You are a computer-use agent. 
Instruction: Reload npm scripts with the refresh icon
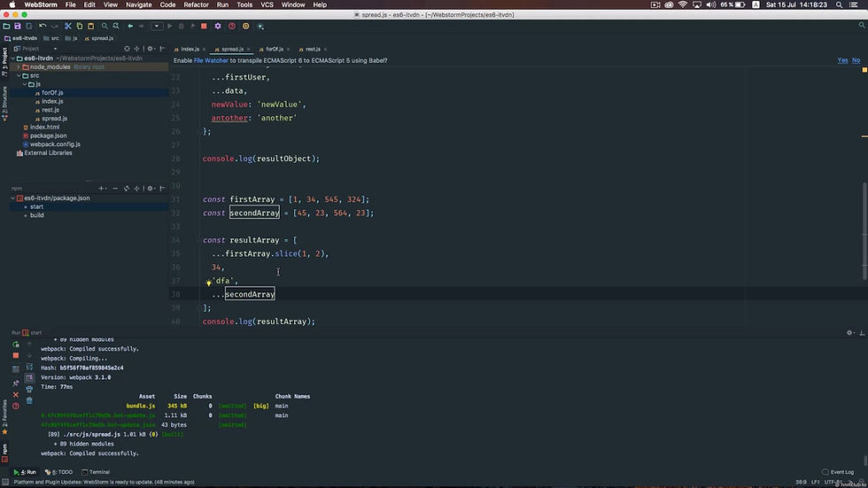coord(126,189)
